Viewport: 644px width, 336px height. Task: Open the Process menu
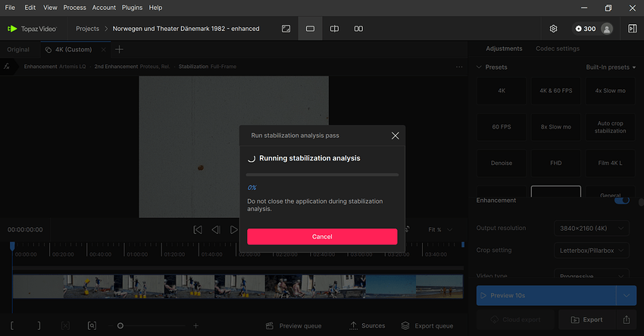75,8
